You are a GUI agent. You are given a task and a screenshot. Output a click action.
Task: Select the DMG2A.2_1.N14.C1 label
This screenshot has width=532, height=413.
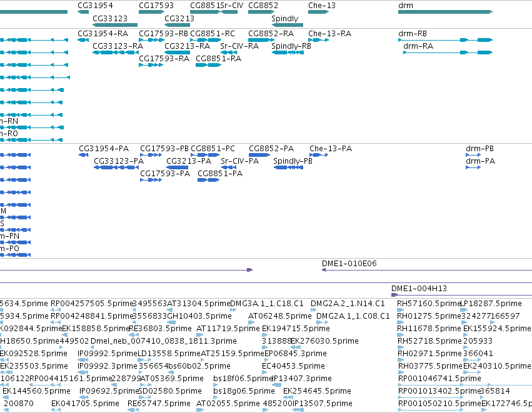(x=348, y=304)
